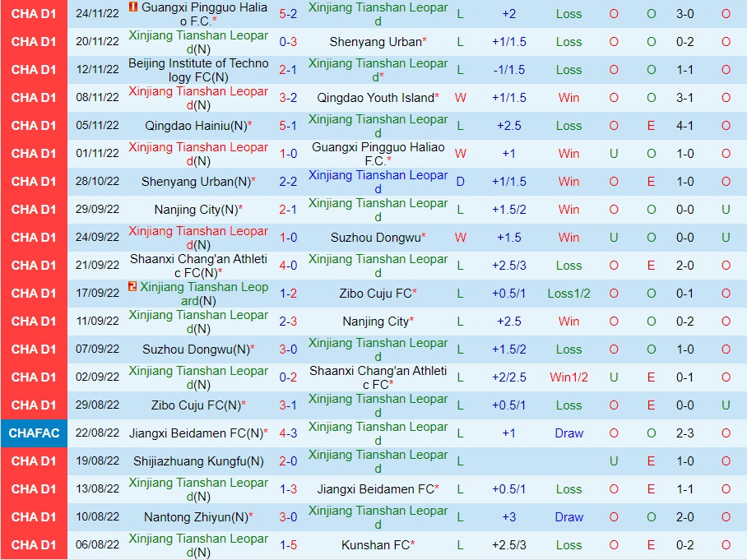Viewport: 747px width, 560px height.
Task: Open blue Xinjiang Tianshan Leopard away team on 28/10/22
Action: click(378, 182)
